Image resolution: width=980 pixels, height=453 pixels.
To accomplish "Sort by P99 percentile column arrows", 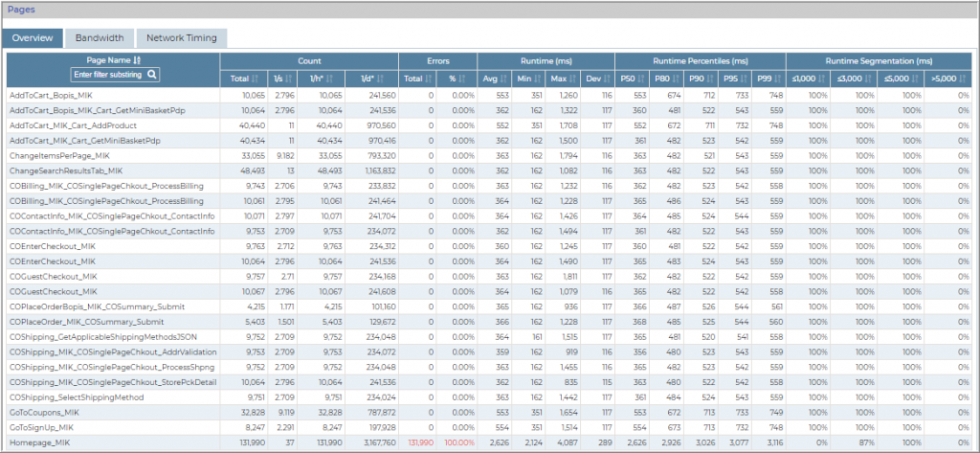I will [776, 79].
